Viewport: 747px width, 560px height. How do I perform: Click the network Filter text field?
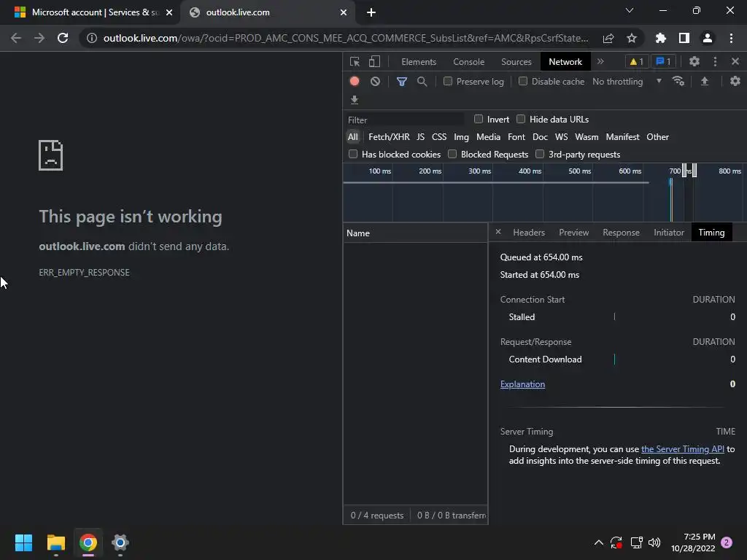click(x=405, y=120)
